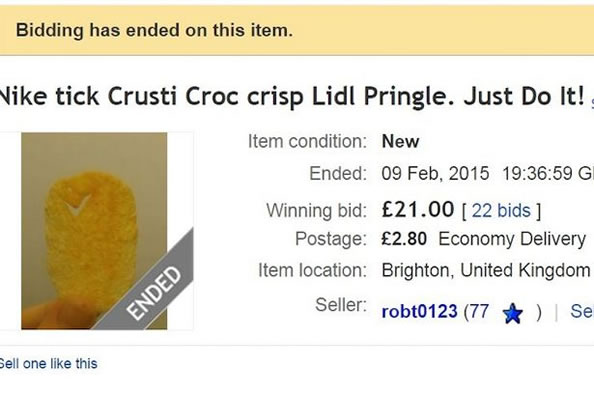Click the Economy Delivery text
This screenshot has height=395, width=594.
tap(512, 239)
